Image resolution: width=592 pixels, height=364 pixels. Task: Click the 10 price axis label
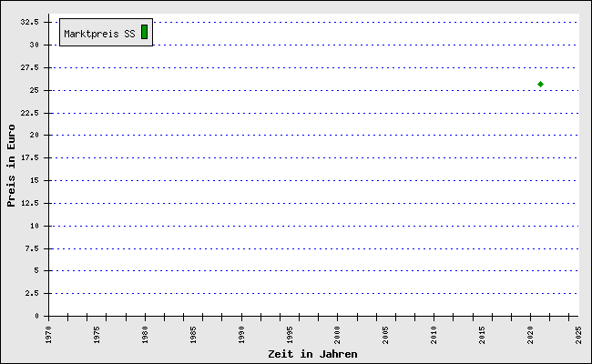[x=33, y=226]
